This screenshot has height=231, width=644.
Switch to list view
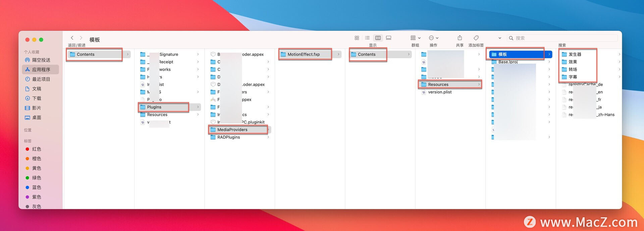point(367,38)
